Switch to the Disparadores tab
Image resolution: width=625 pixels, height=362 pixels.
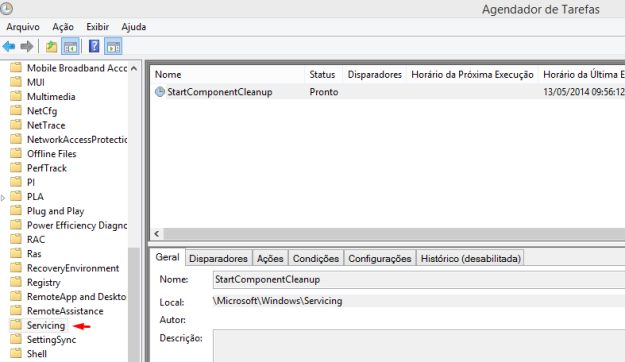click(x=218, y=258)
